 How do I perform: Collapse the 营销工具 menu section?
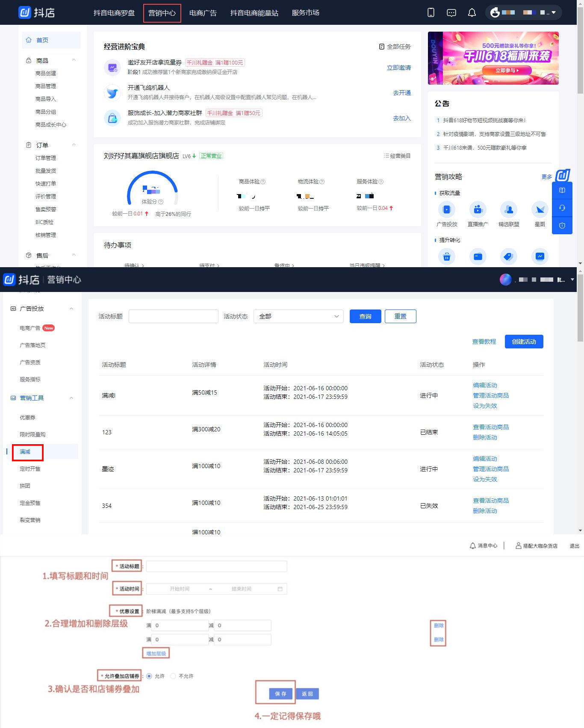[x=71, y=398]
